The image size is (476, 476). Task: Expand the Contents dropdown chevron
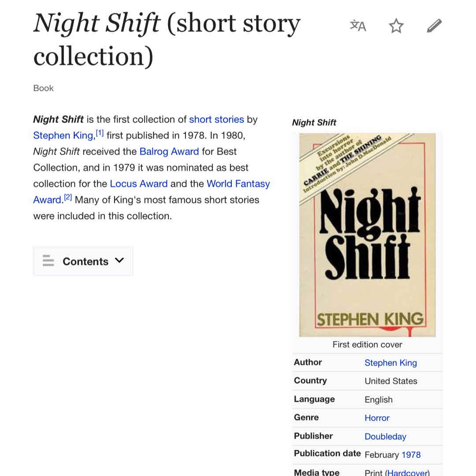point(119,260)
